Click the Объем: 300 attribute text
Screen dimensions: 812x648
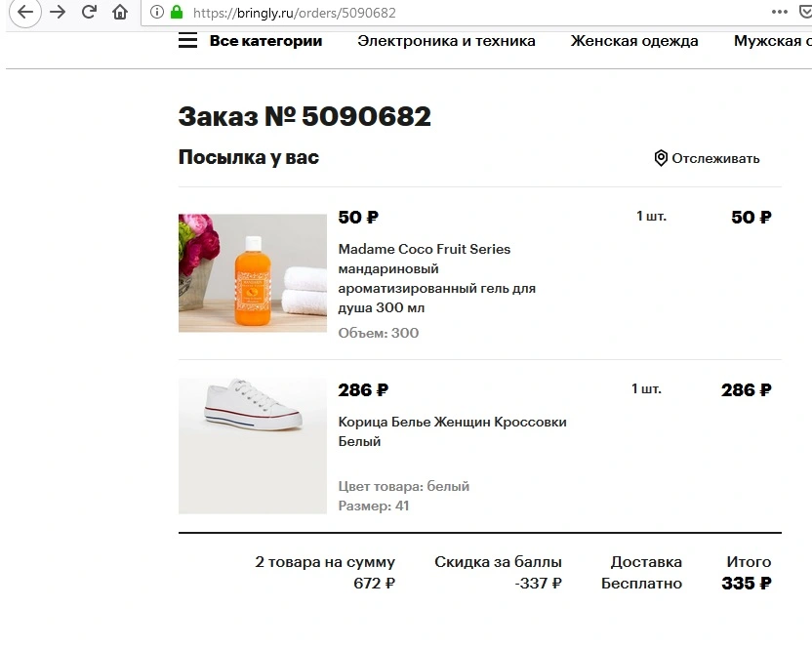click(x=379, y=333)
